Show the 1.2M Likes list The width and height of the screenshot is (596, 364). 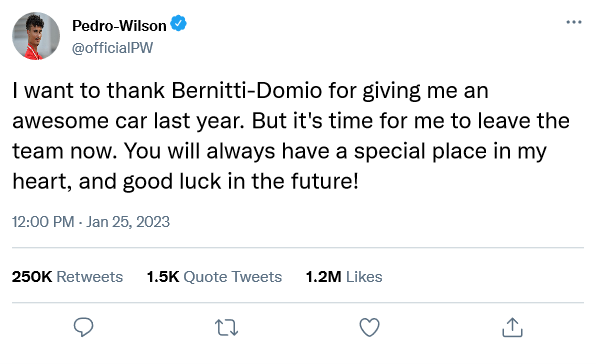344,277
